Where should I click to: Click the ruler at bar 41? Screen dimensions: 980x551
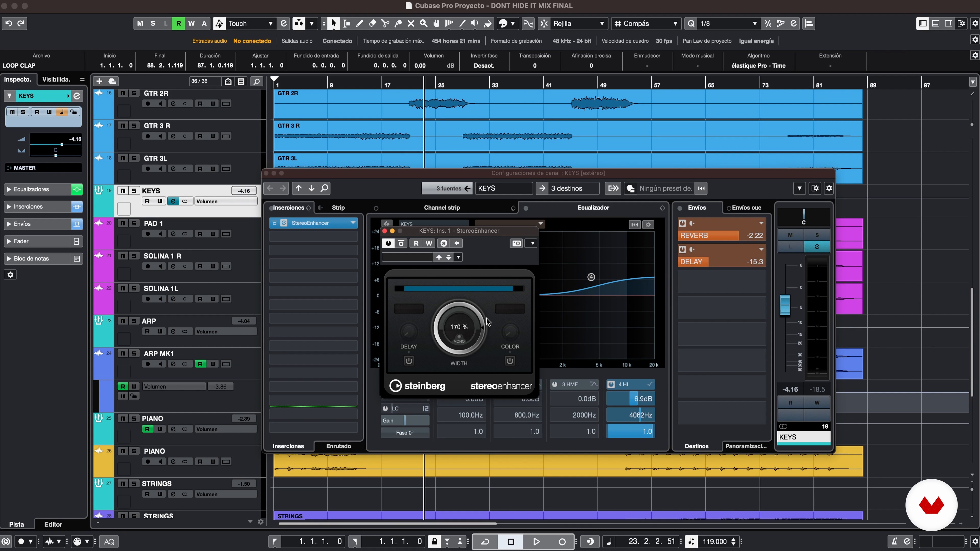[x=548, y=85]
